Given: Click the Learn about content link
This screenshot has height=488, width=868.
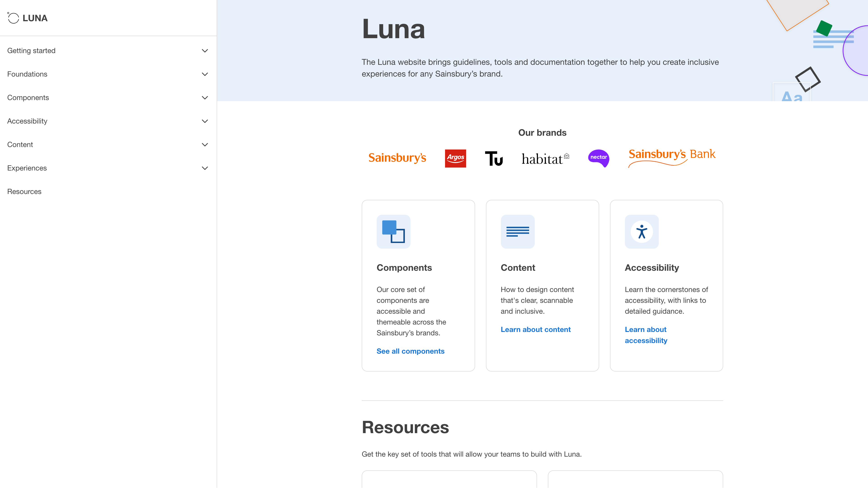Looking at the screenshot, I should (535, 329).
